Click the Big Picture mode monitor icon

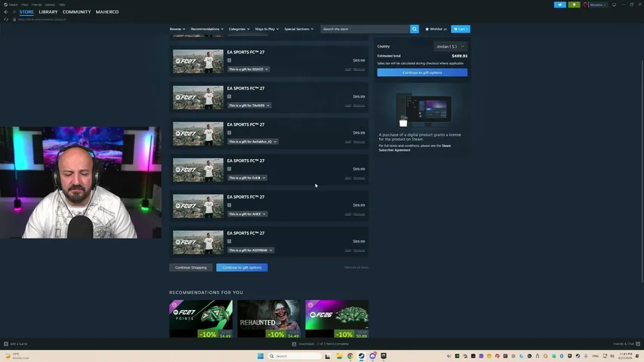[614, 5]
